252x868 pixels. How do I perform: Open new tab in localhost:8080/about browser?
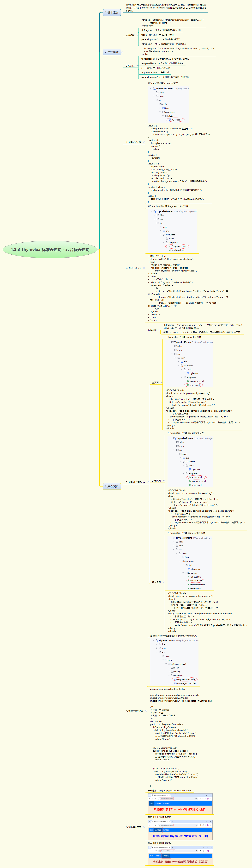click(x=172, y=822)
